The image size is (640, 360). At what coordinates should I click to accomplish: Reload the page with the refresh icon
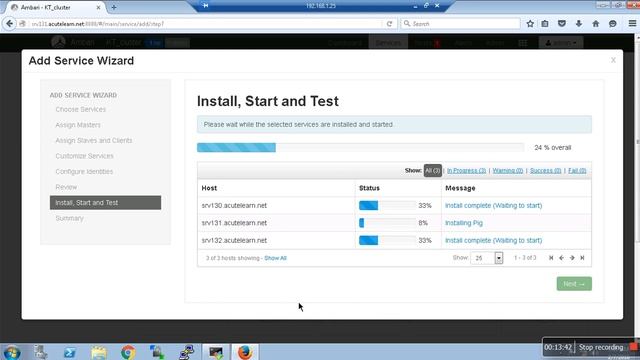389,24
